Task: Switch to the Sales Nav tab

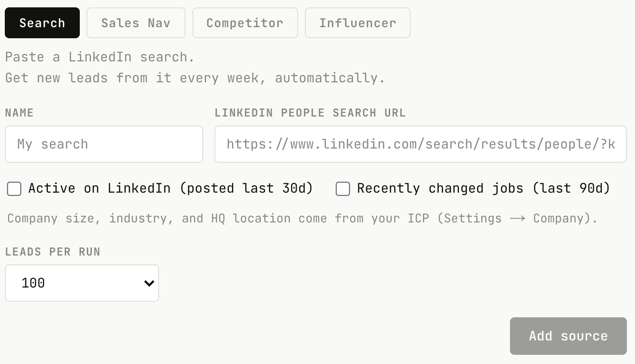Action: pyautogui.click(x=136, y=23)
